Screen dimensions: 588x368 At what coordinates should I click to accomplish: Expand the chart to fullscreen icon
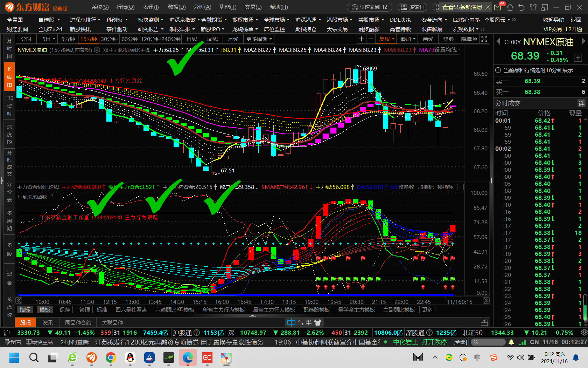coord(484,39)
